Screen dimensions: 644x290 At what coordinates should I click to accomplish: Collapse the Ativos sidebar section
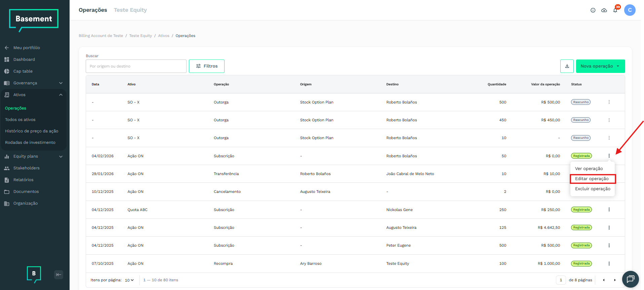61,95
